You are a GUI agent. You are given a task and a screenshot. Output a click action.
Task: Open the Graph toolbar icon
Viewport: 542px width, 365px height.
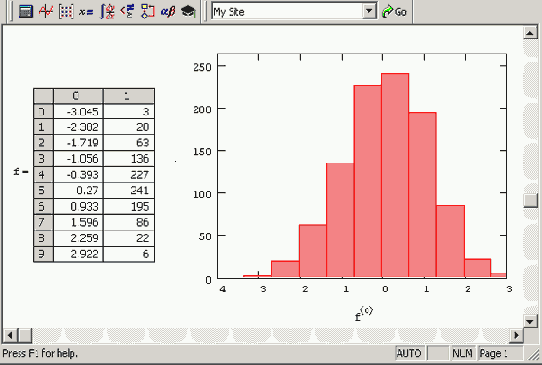coord(46,11)
